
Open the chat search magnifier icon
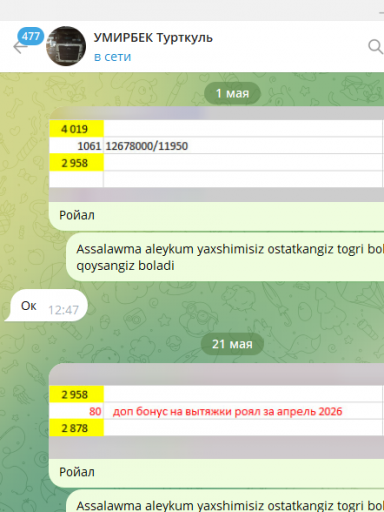(376, 46)
